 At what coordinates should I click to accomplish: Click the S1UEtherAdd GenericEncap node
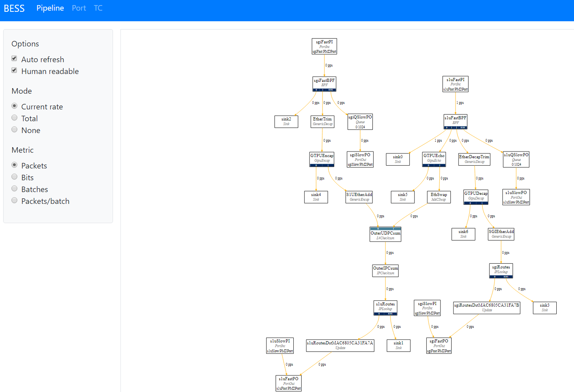(x=359, y=197)
